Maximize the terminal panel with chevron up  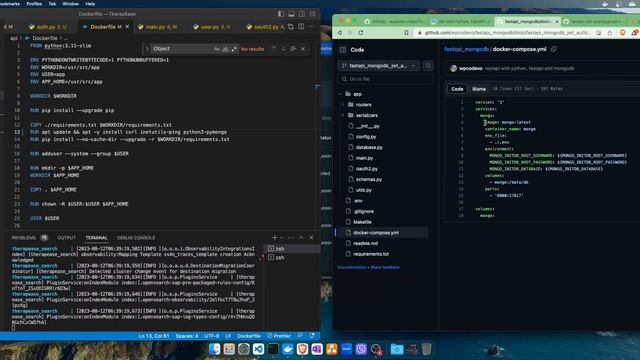pos(301,238)
